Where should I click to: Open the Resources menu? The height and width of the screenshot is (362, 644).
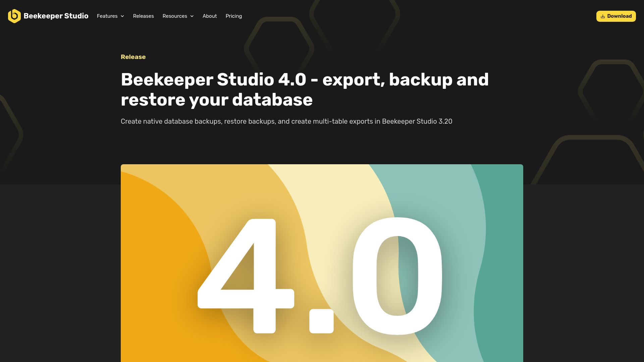click(178, 16)
